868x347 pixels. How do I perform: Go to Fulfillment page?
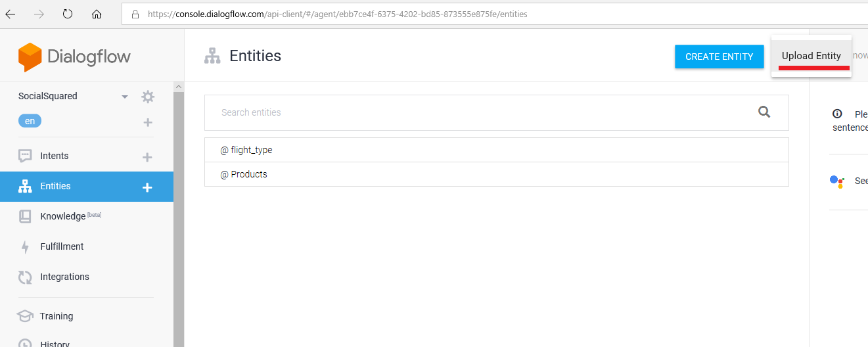click(x=62, y=246)
